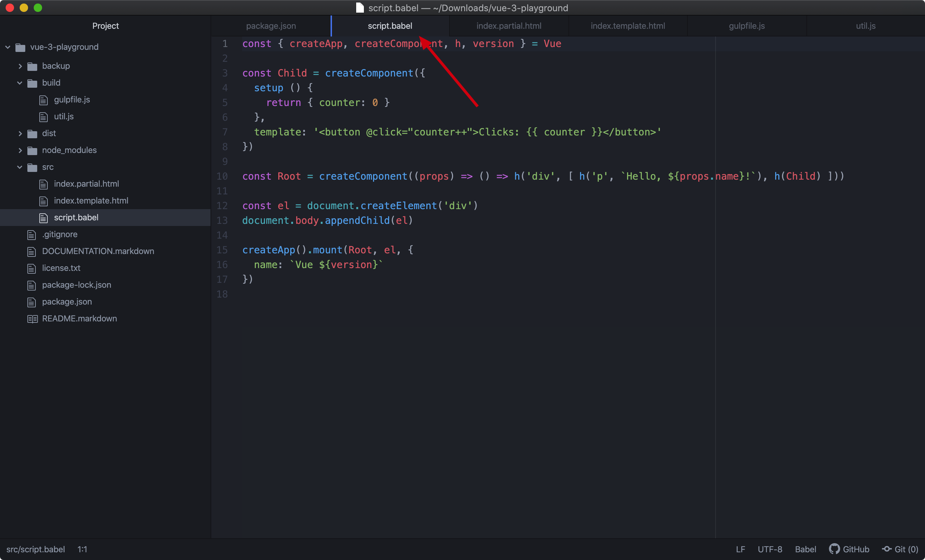Open the gulpfile.js tab
Viewport: 925px width, 560px height.
click(x=746, y=26)
